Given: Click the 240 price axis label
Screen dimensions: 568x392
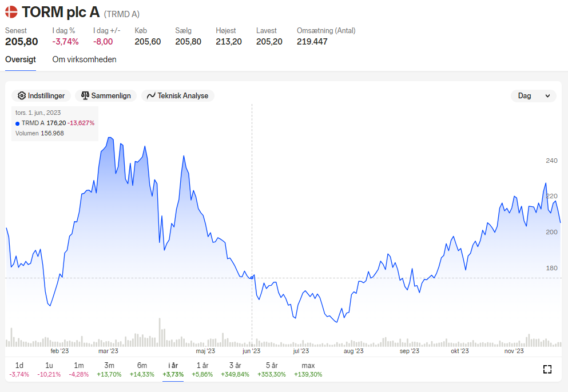Looking at the screenshot, I should [552, 161].
